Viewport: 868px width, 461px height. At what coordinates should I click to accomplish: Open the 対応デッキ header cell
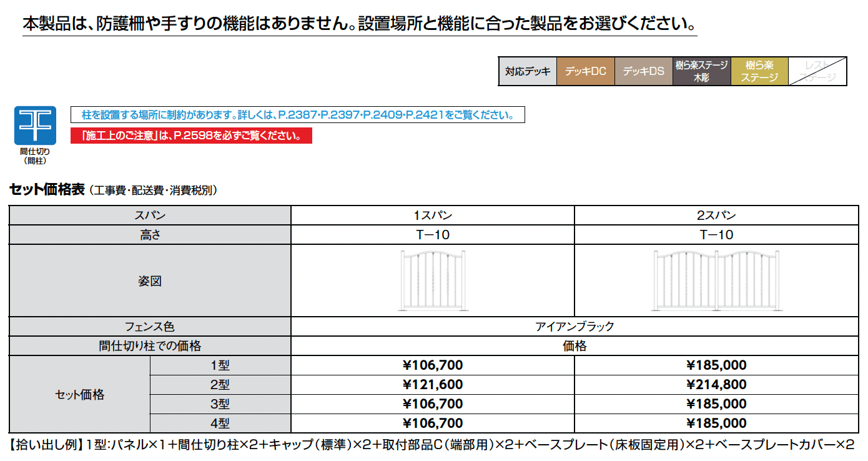(x=528, y=71)
